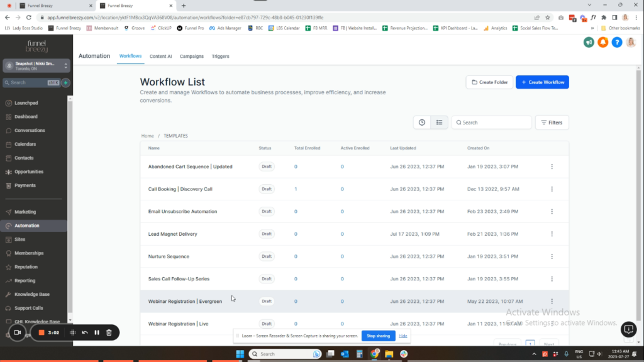Click the Create Workflow button
This screenshot has height=362, width=644.
pos(542,82)
